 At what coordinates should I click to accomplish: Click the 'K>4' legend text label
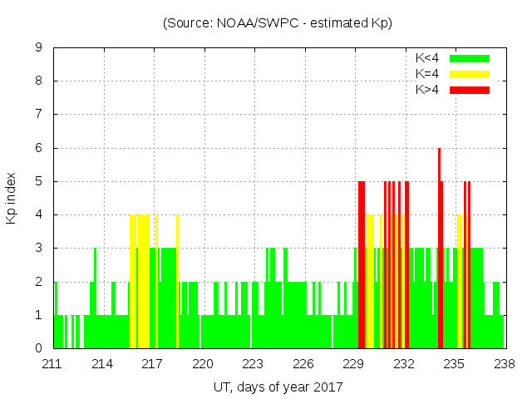(427, 89)
